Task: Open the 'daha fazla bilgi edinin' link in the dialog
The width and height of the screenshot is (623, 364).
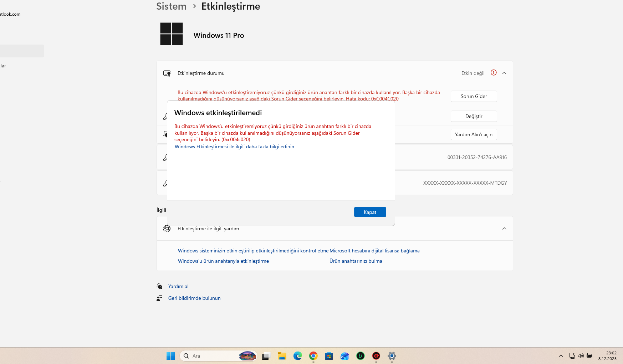Action: click(x=234, y=147)
